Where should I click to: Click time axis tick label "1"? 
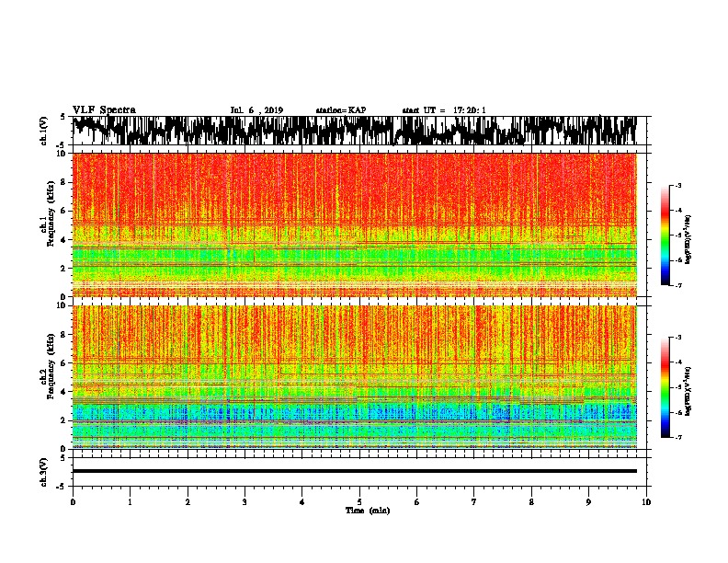(130, 502)
